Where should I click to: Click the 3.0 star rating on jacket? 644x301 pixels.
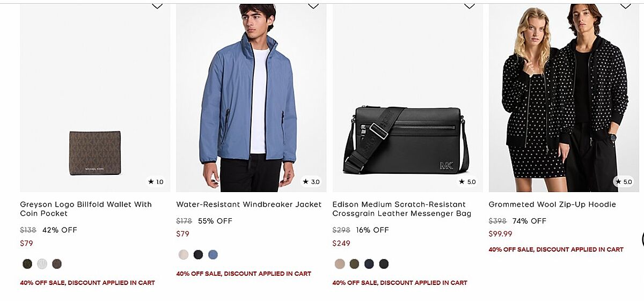[x=311, y=182]
